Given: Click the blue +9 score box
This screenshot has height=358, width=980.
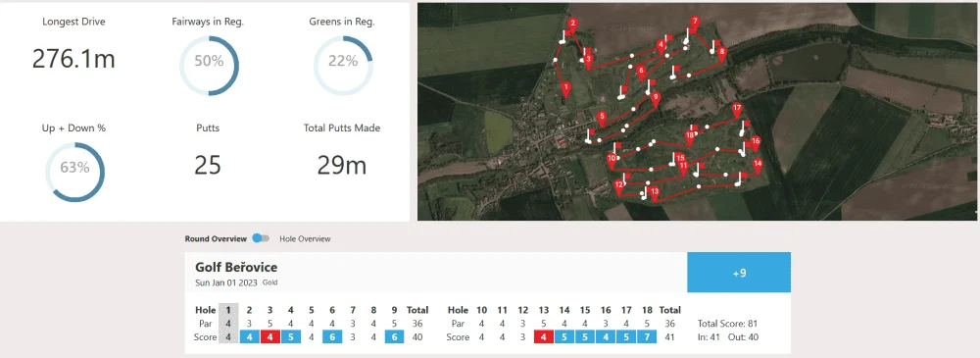Looking at the screenshot, I should click(739, 273).
